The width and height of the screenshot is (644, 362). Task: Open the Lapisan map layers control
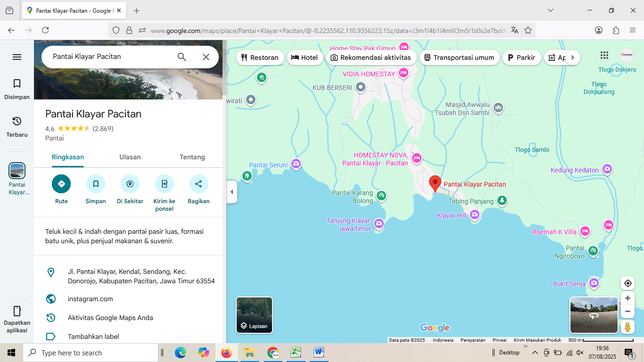254,315
